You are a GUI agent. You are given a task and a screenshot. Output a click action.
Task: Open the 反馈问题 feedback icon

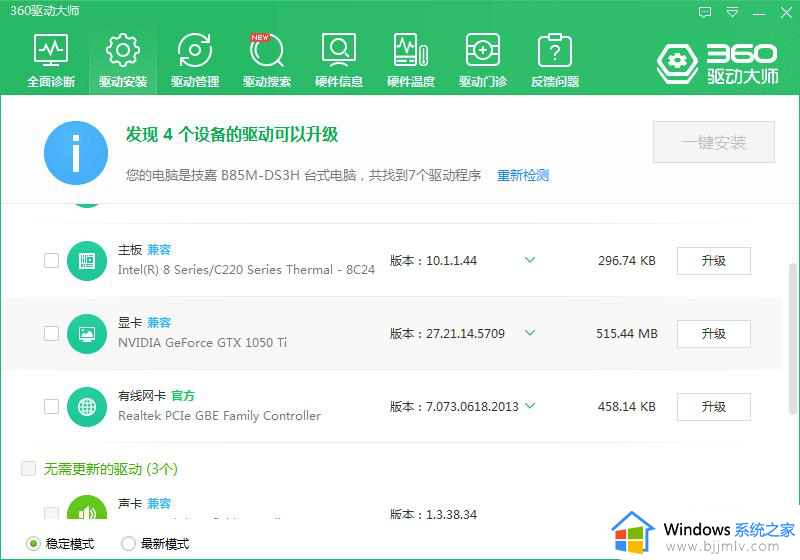coord(555,61)
